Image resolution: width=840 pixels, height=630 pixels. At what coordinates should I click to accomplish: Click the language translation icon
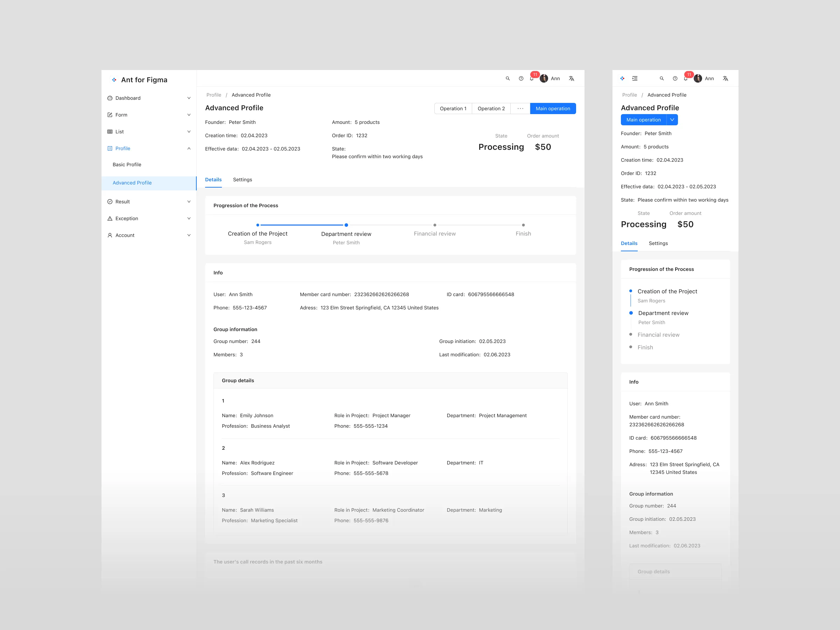(x=571, y=78)
